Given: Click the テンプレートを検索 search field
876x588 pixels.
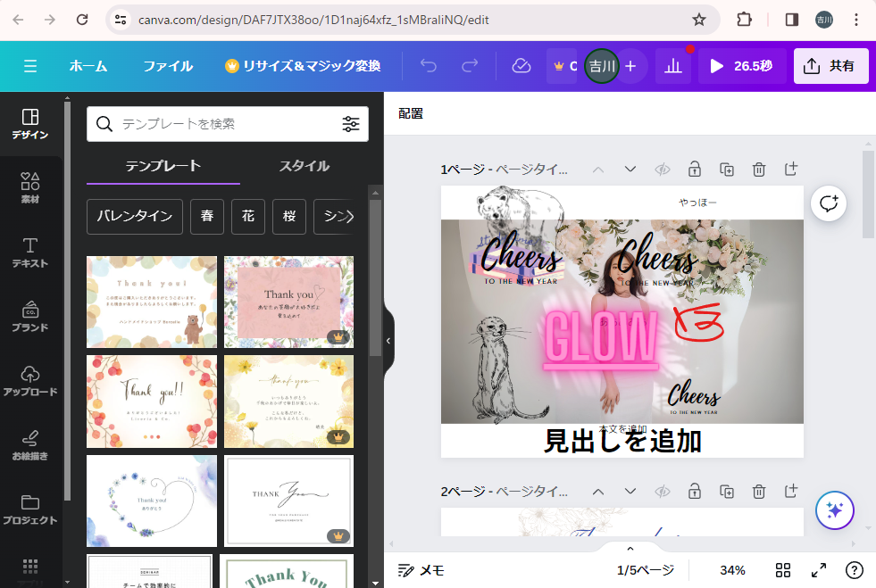Looking at the screenshot, I should (223, 124).
